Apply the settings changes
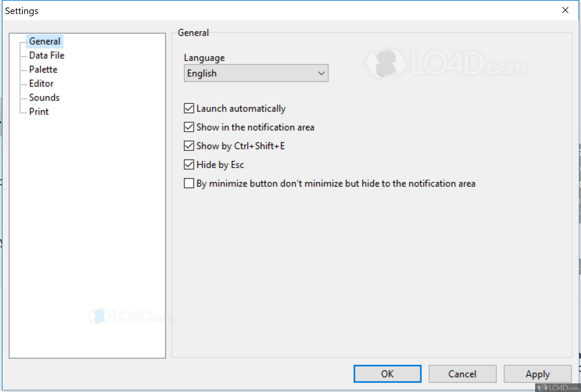The image size is (581, 392). click(537, 374)
